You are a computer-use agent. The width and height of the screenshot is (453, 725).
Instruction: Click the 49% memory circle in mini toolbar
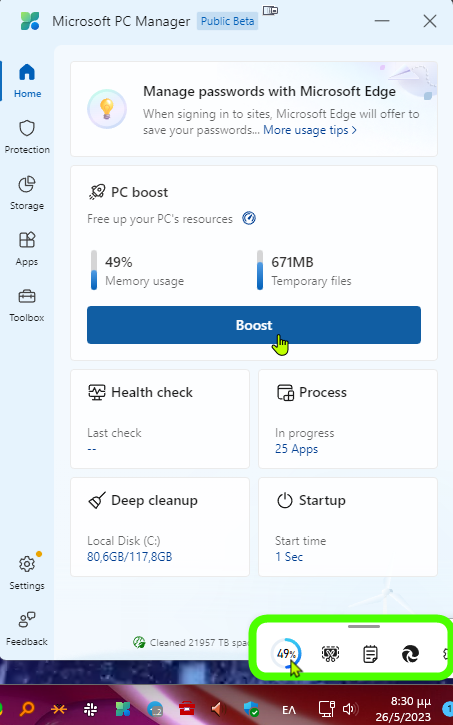pos(286,654)
